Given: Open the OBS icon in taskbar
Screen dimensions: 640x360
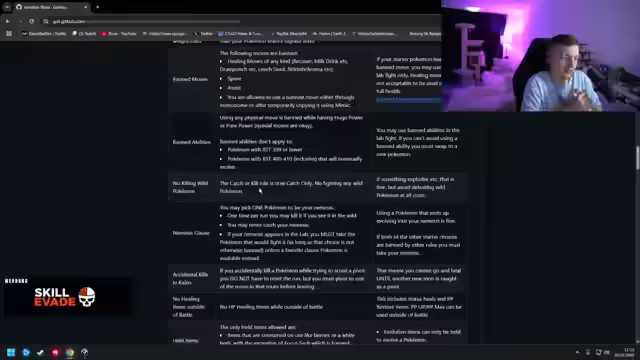Looking at the screenshot, I should [84, 352].
